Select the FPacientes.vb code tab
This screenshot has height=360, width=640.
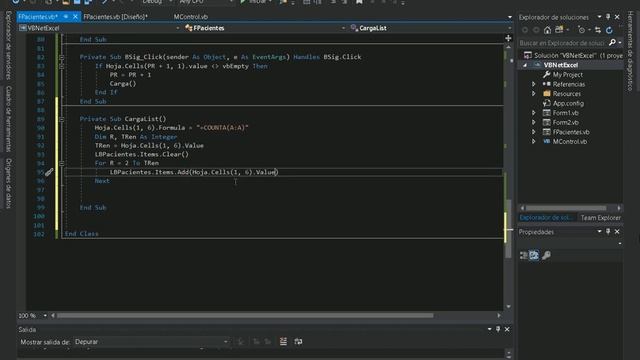[x=38, y=17]
